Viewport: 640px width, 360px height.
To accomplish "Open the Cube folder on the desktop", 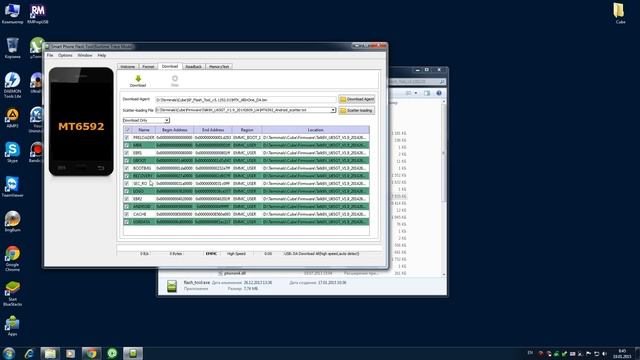I will click(x=619, y=13).
